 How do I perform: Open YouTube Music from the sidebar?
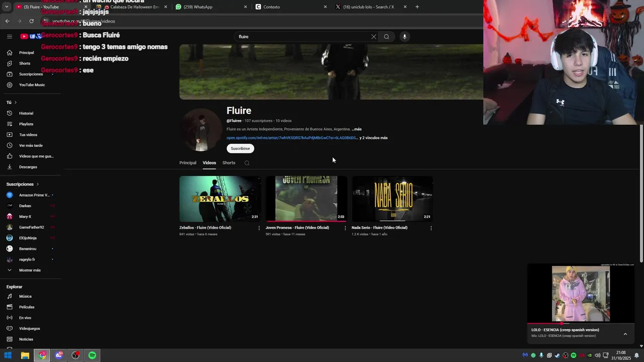[x=31, y=85]
